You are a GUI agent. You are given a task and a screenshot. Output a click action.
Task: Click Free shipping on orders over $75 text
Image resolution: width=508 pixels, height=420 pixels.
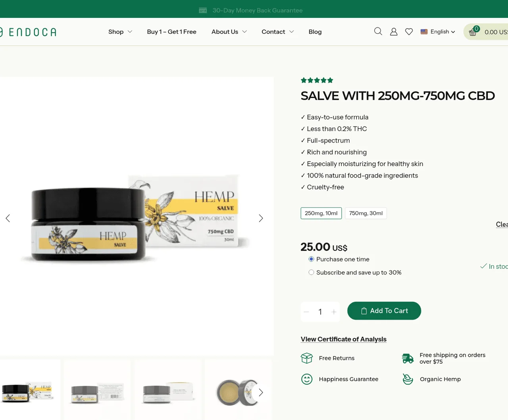(452, 358)
